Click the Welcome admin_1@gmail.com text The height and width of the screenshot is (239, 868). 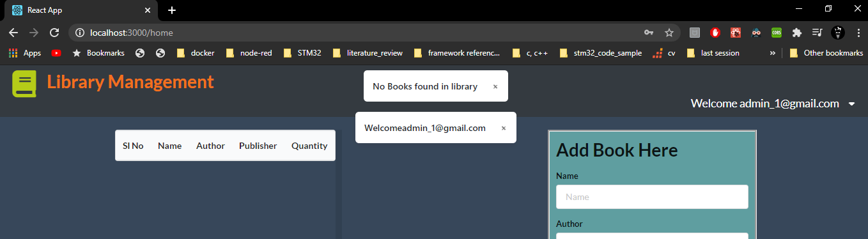[764, 104]
